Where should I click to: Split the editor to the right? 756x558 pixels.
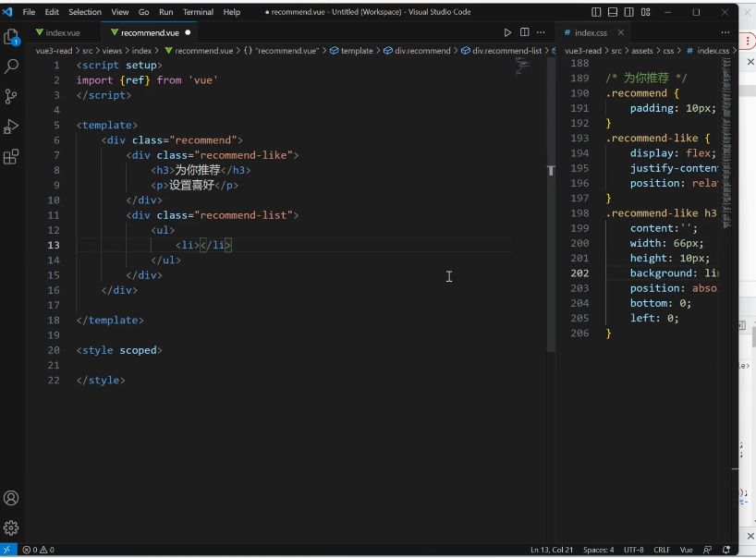(x=525, y=32)
